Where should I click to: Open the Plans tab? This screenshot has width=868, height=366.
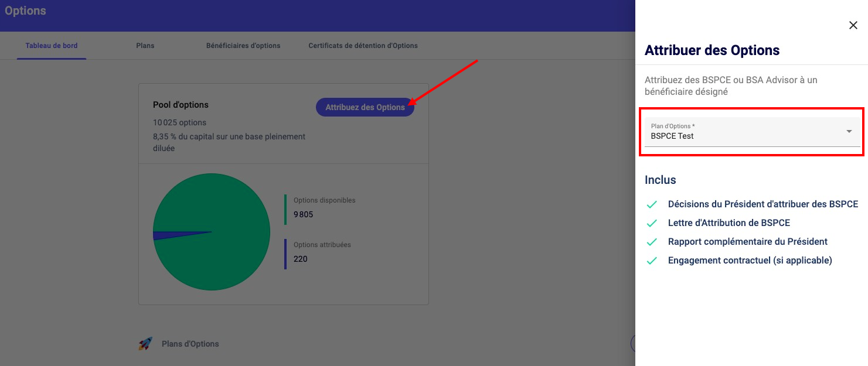coord(145,46)
